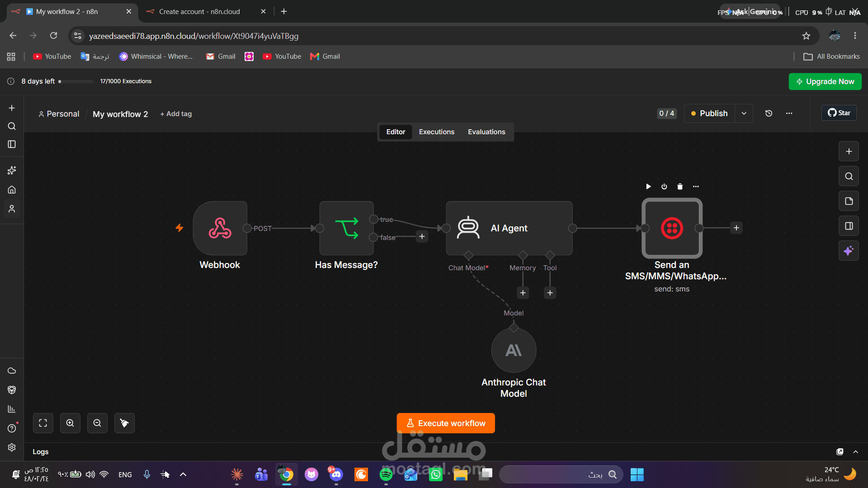Open the AI assistant sparkle button
868x488 pixels.
849,251
